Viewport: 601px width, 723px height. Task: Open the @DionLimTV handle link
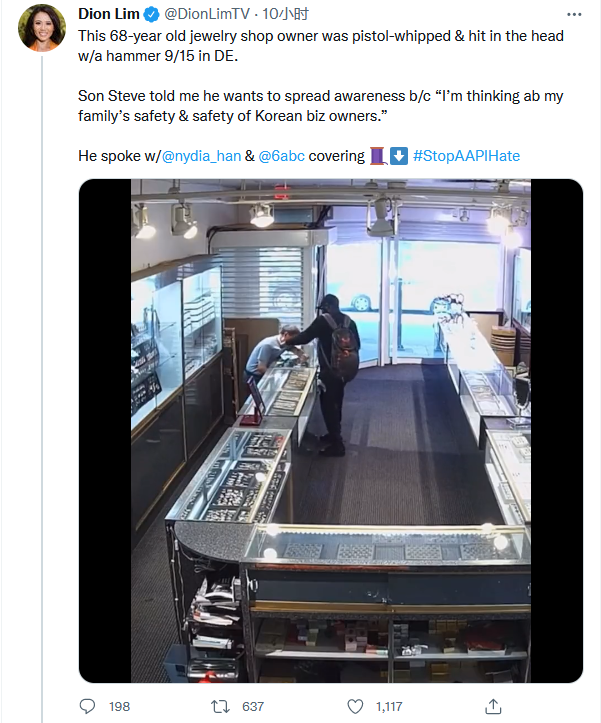[207, 14]
